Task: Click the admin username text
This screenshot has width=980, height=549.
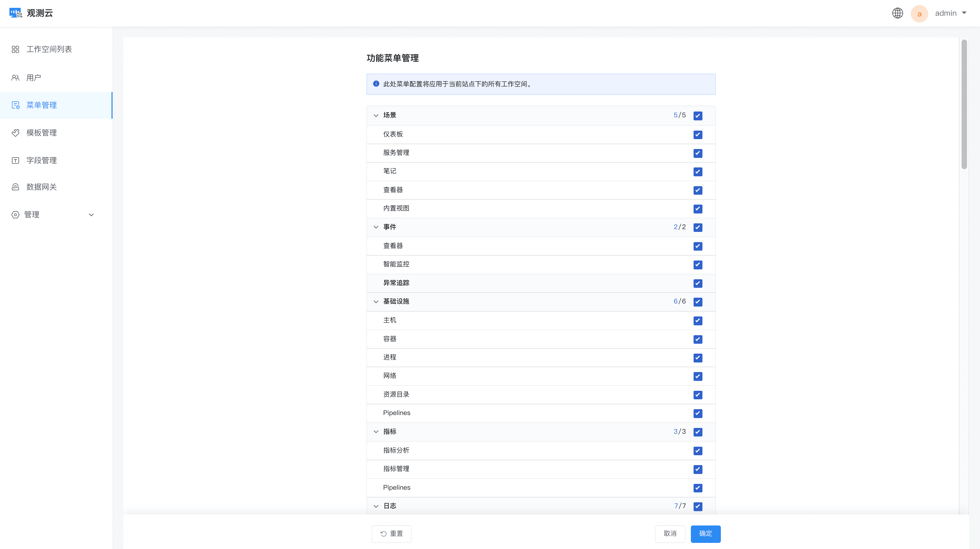Action: (x=946, y=13)
